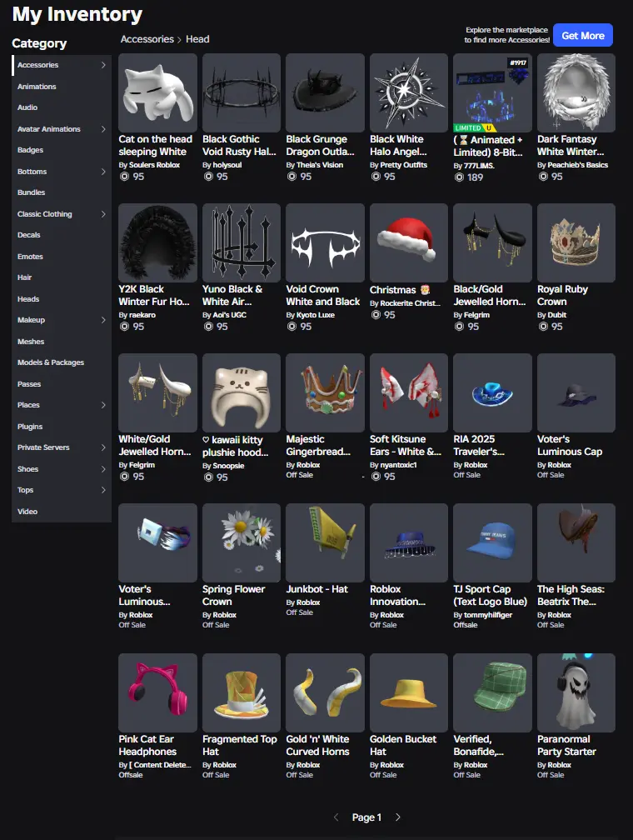Open the Pink Cat Ear Headphones image
The height and width of the screenshot is (840, 633).
pyautogui.click(x=157, y=692)
